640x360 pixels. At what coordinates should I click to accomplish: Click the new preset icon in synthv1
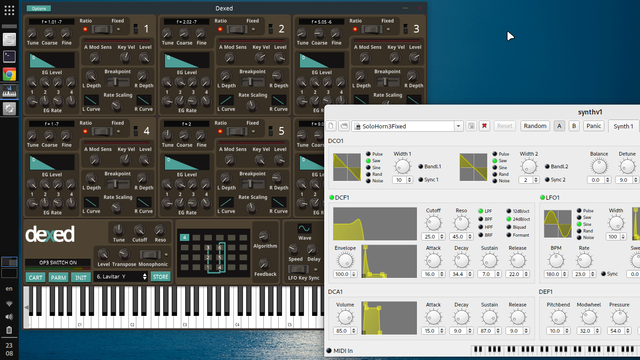click(331, 126)
